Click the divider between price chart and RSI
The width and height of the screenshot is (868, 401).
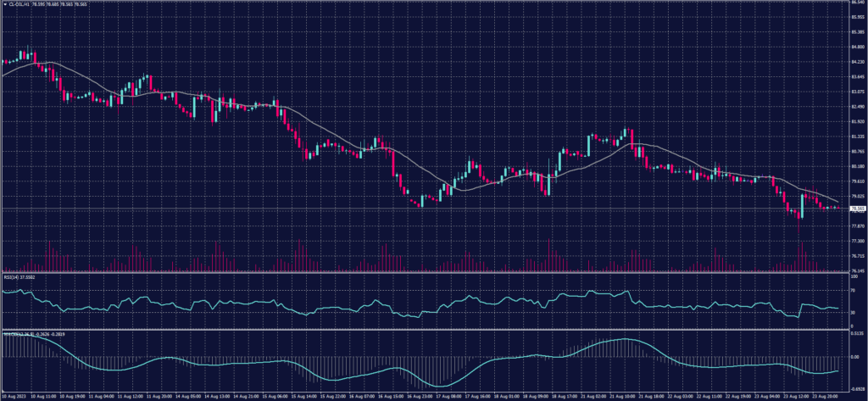(424, 273)
